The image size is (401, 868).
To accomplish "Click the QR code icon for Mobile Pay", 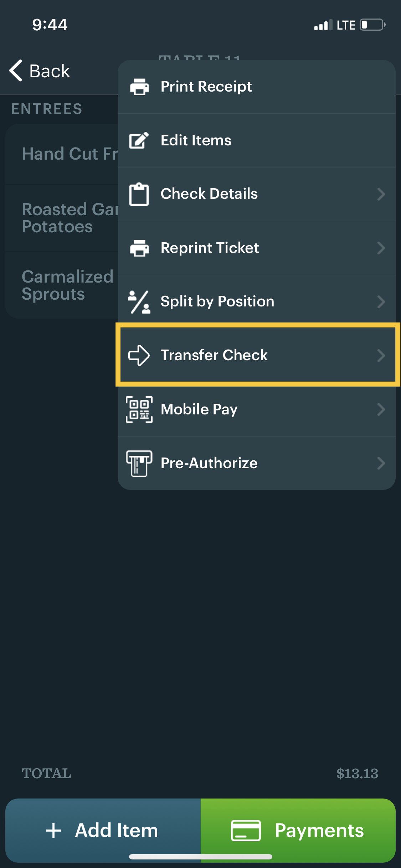I will click(x=139, y=409).
